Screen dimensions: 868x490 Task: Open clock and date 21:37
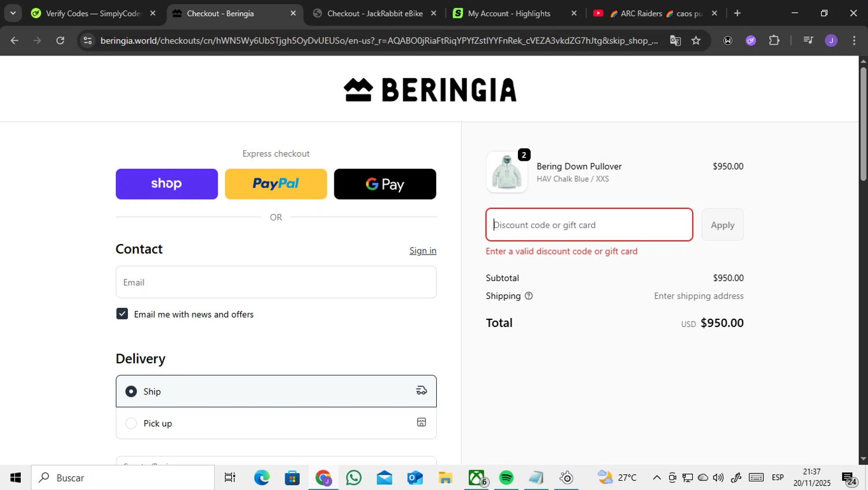(x=812, y=478)
